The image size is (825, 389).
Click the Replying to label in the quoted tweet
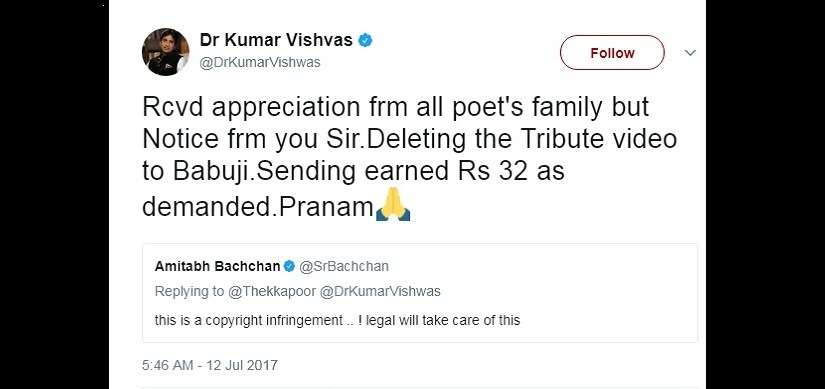pyautogui.click(x=189, y=292)
